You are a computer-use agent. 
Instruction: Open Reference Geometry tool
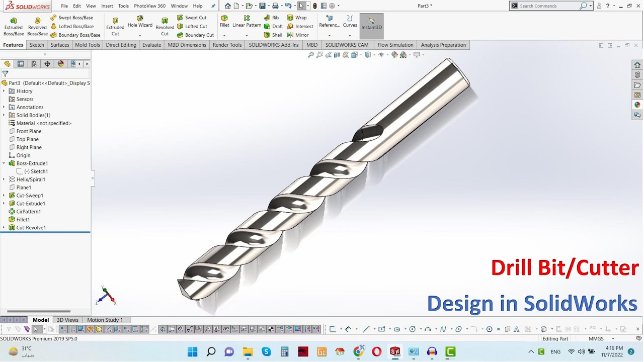pos(330,22)
